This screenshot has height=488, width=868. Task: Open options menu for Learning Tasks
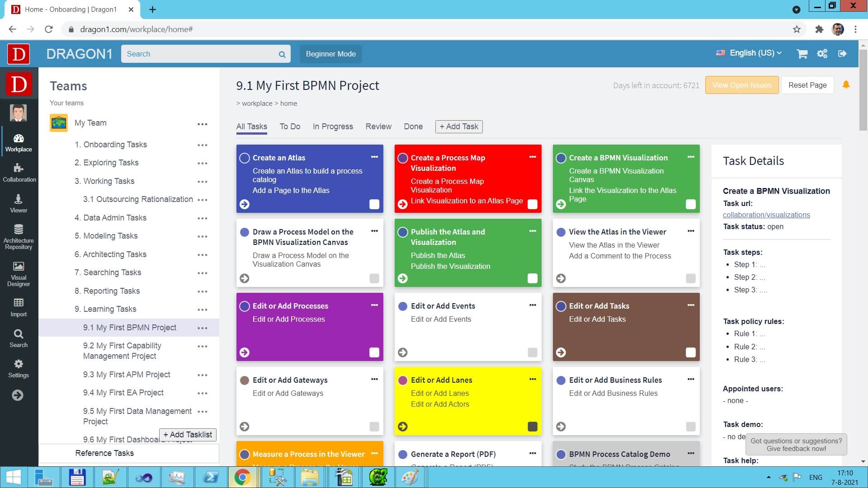click(x=203, y=310)
